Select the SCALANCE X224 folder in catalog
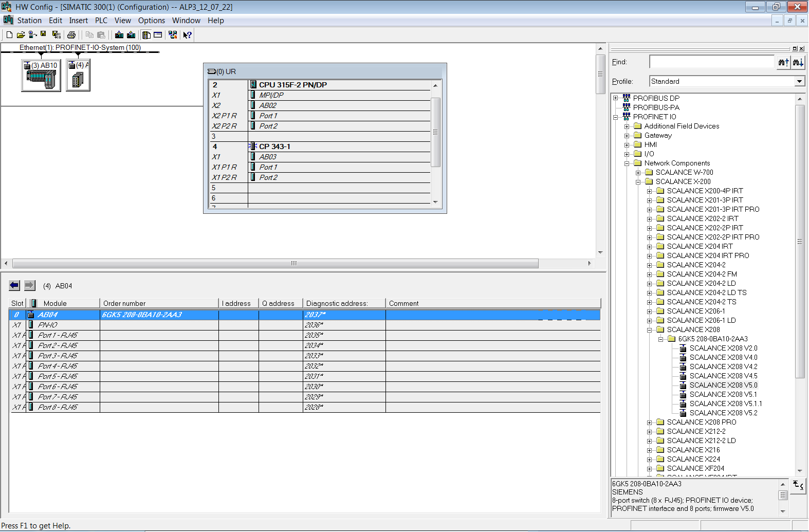809x532 pixels. [x=693, y=459]
